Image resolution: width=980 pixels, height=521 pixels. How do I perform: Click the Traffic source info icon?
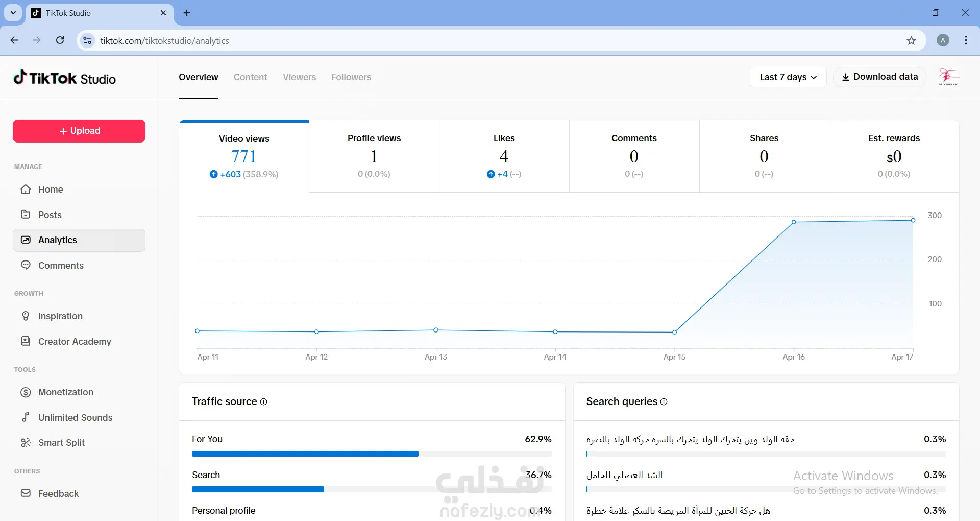pos(264,402)
